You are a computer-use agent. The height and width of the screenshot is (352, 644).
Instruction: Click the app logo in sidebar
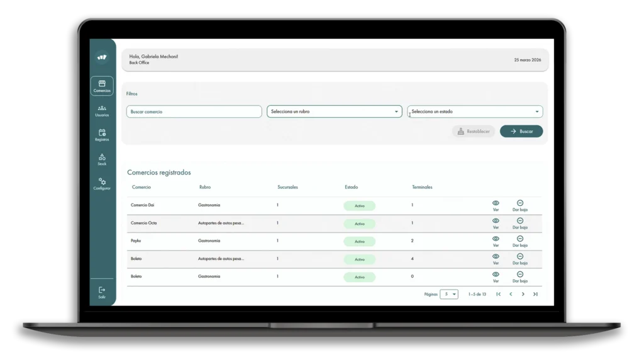102,57
